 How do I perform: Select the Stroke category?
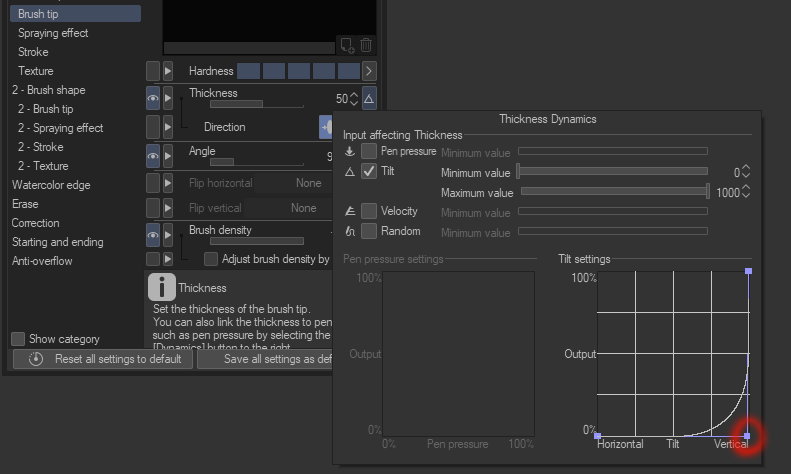click(x=33, y=52)
